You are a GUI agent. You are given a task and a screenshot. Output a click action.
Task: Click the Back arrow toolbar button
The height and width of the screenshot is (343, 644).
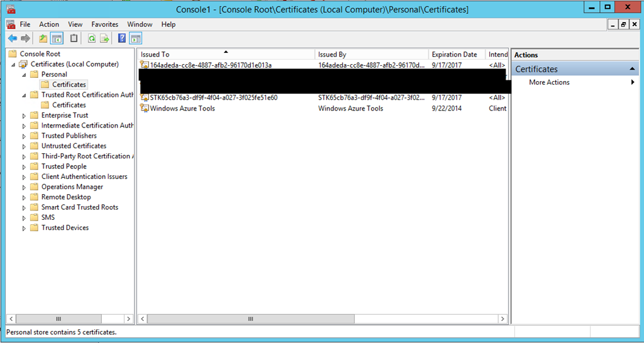12,38
